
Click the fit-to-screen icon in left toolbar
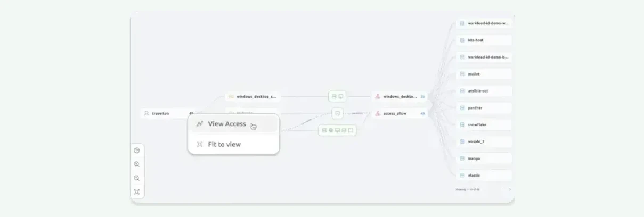[137, 192]
